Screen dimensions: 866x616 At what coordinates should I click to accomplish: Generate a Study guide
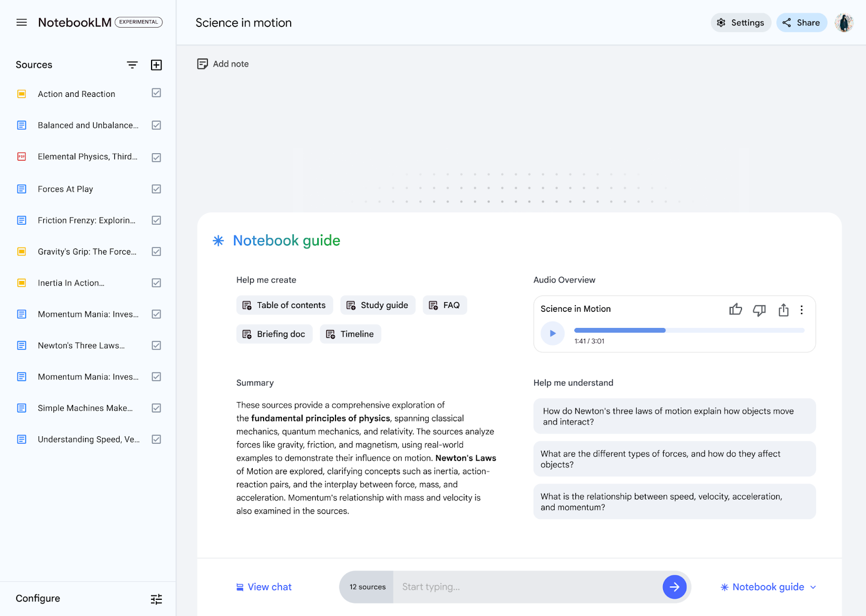tap(377, 305)
